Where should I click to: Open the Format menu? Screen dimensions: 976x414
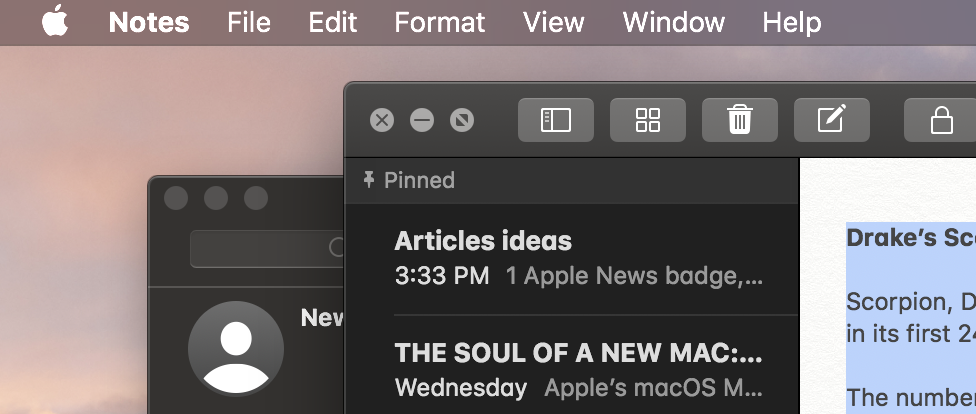pyautogui.click(x=440, y=22)
